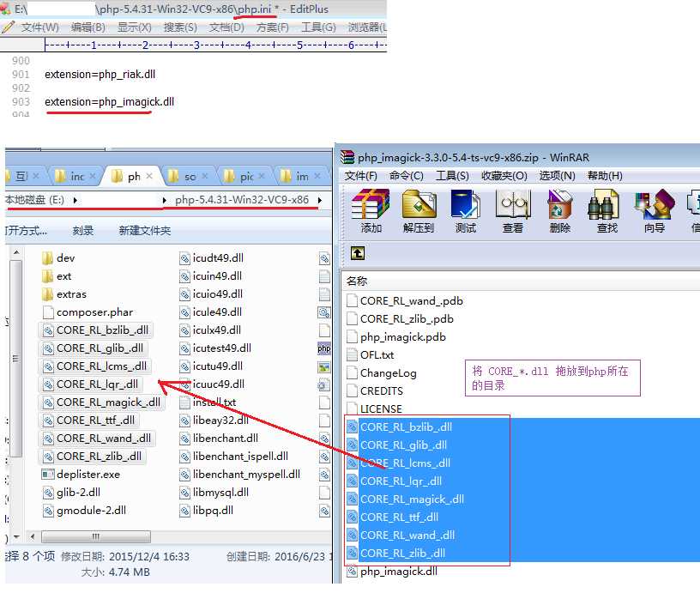
Task: Click the Explorer horizontal scrollbar thumb
Action: click(96, 536)
